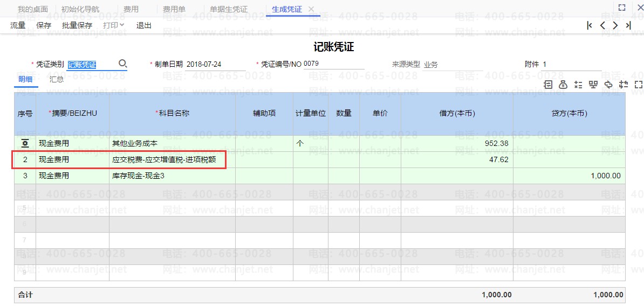Click the 计量单位 column header
644x307 pixels.
[311, 114]
